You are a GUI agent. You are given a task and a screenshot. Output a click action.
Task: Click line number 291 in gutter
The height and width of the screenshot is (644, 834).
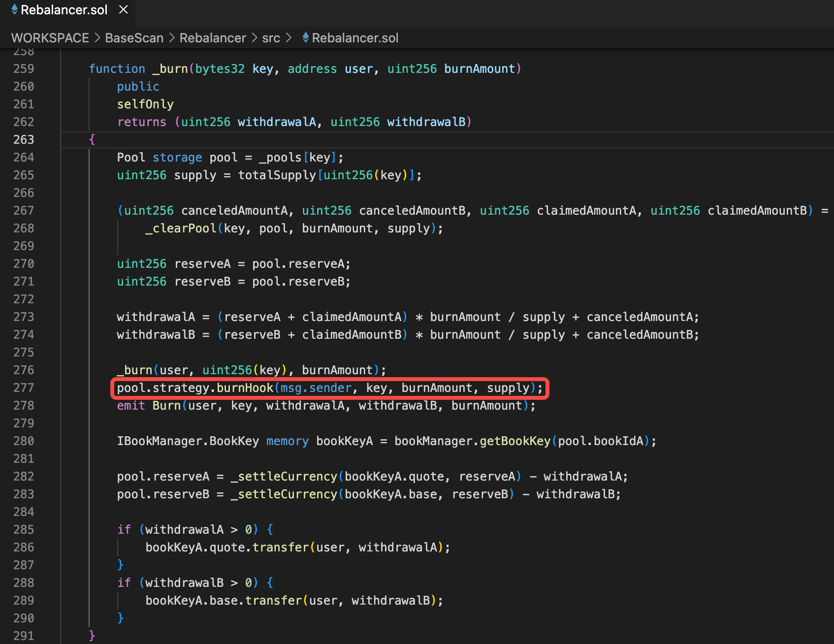pyautogui.click(x=24, y=636)
